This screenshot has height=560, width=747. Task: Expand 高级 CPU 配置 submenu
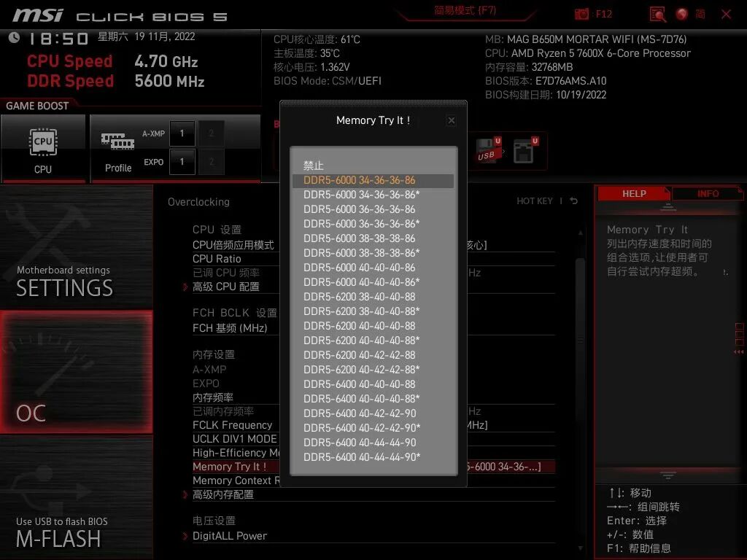pyautogui.click(x=226, y=287)
